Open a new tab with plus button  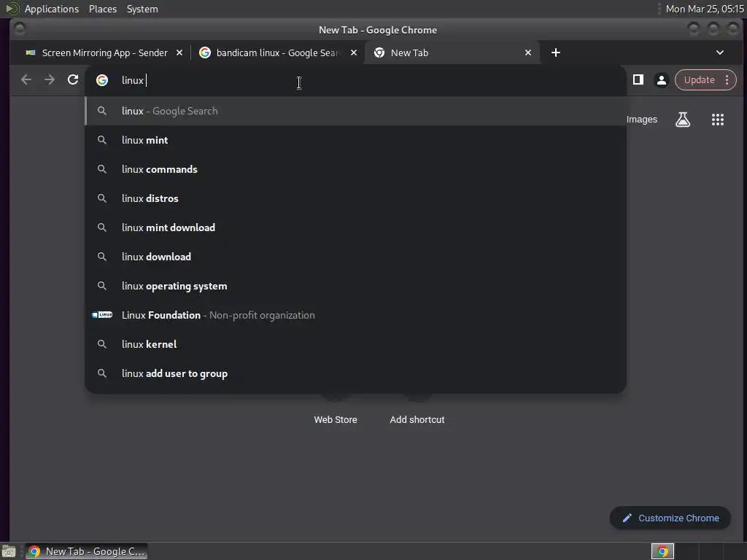point(555,52)
